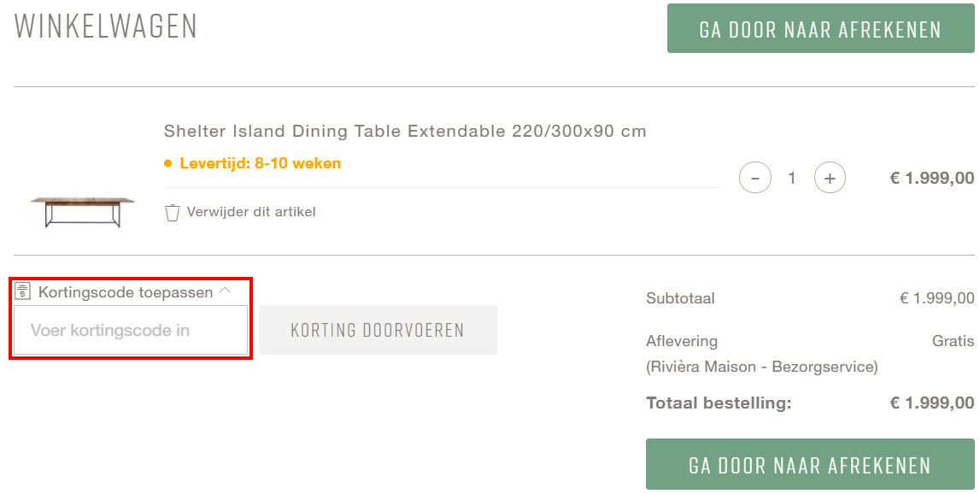Click the Totaal bestelling label
The width and height of the screenshot is (980, 494).
(x=719, y=403)
